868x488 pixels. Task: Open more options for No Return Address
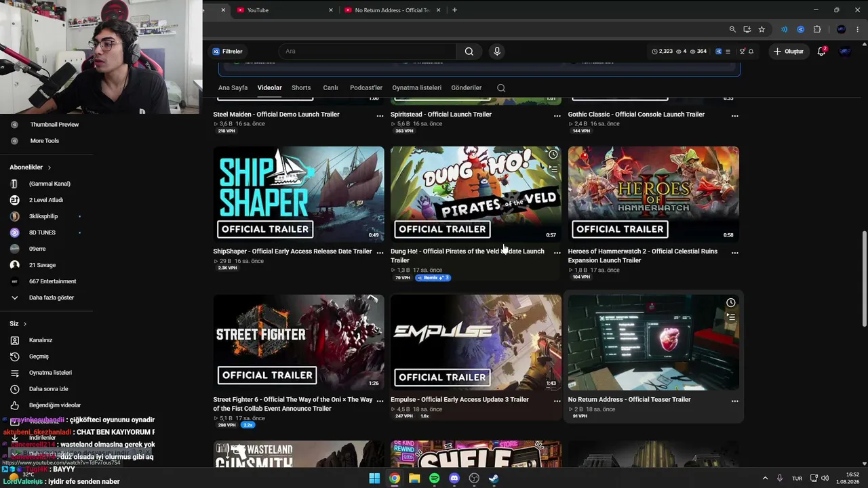(x=735, y=401)
